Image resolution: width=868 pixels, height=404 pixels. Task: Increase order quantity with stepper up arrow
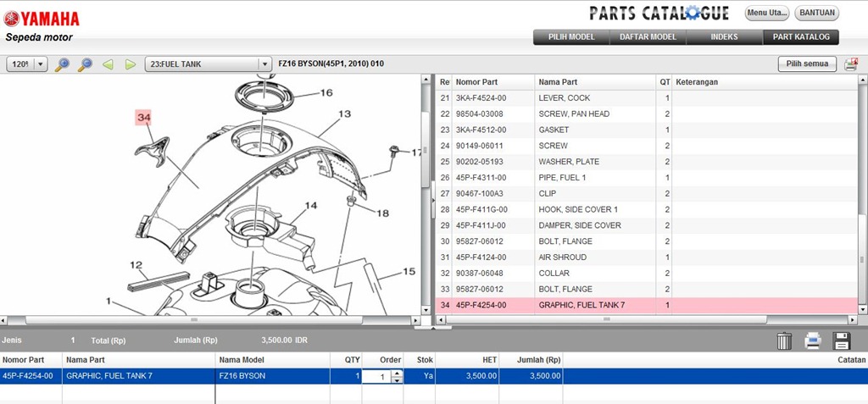398,373
